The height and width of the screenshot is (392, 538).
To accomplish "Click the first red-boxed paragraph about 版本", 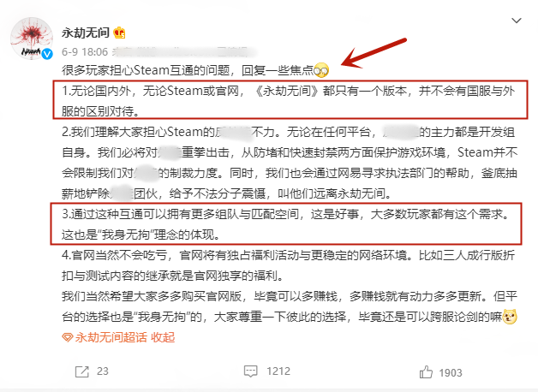I will pyautogui.click(x=290, y=100).
